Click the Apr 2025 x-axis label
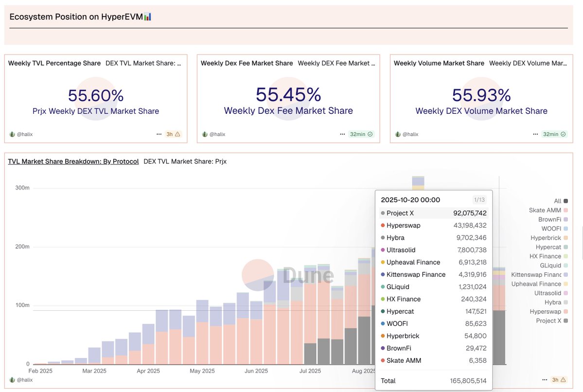This screenshot has height=392, width=583. pyautogui.click(x=148, y=371)
